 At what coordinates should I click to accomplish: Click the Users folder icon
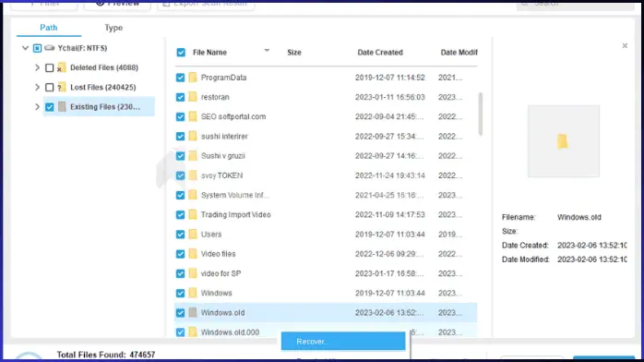pyautogui.click(x=193, y=235)
